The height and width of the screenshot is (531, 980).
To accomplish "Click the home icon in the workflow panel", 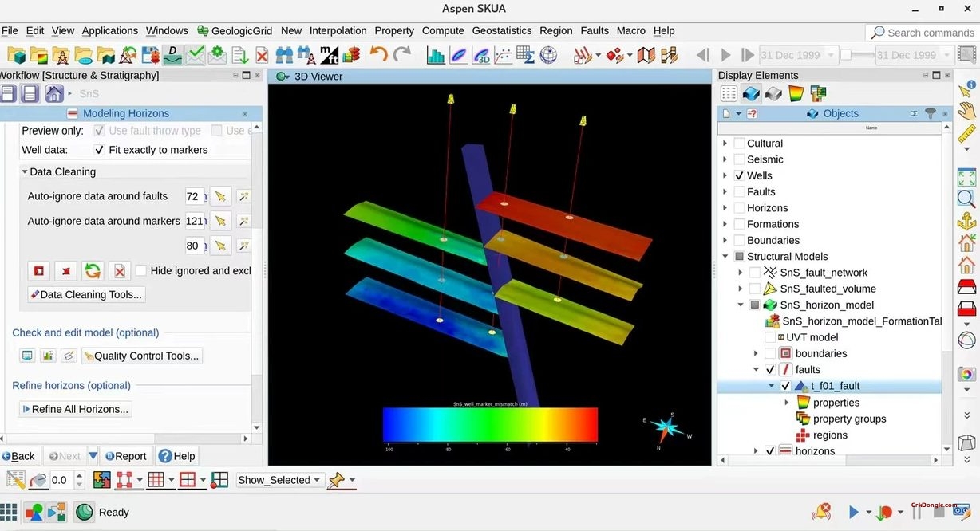I will (x=54, y=93).
